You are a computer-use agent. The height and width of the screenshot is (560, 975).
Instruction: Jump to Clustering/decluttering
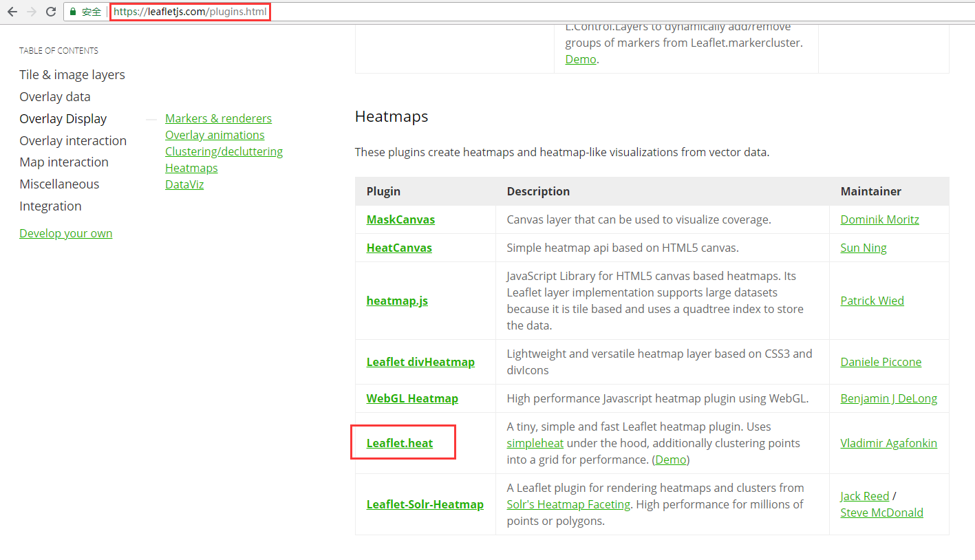click(x=224, y=151)
